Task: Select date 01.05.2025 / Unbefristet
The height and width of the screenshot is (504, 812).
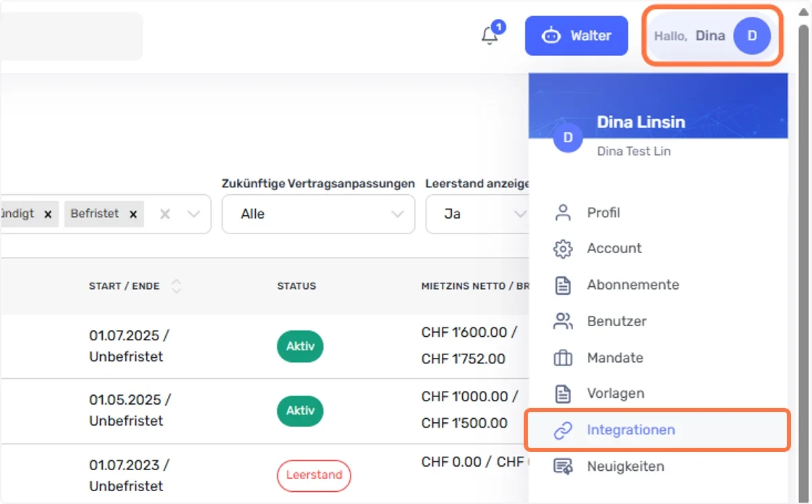Action: coord(130,410)
